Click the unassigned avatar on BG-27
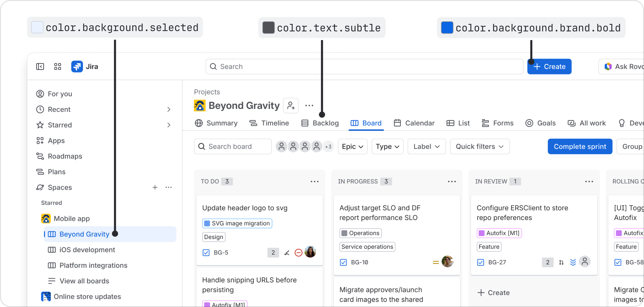 click(585, 262)
